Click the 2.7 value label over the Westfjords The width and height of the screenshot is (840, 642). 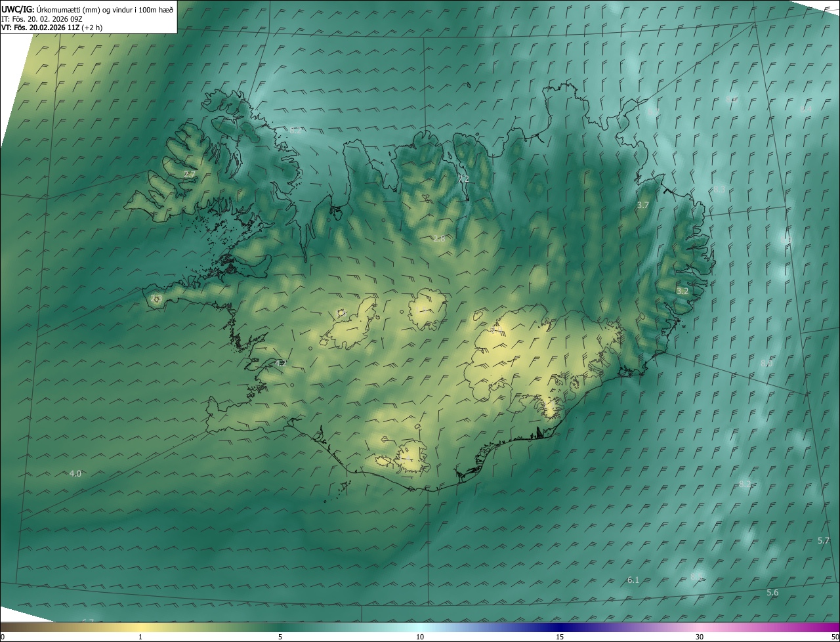pos(189,174)
